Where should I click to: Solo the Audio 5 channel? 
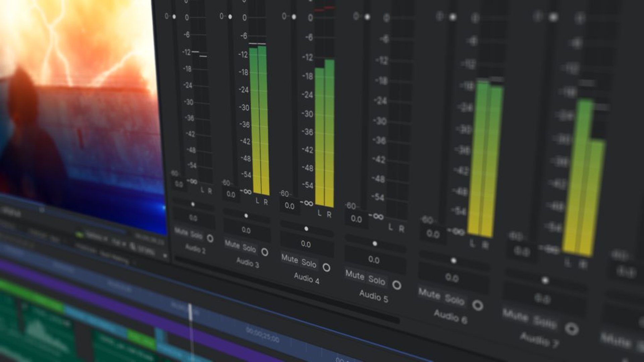point(377,280)
